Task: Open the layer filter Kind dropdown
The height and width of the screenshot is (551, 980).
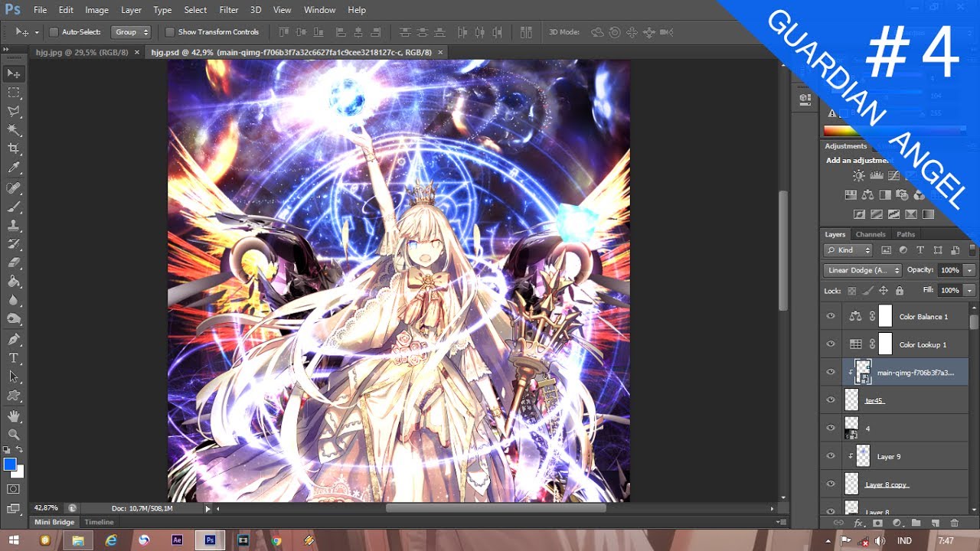Action: coord(848,250)
